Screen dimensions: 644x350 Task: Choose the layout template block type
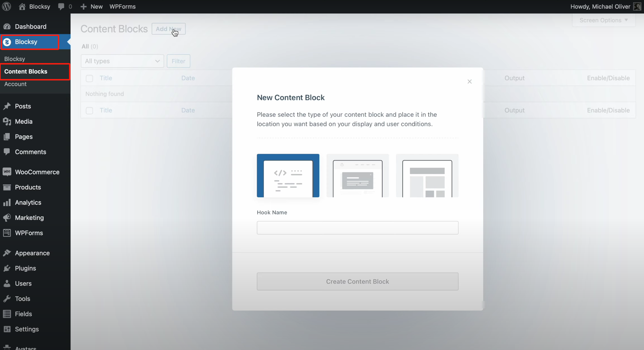(427, 176)
